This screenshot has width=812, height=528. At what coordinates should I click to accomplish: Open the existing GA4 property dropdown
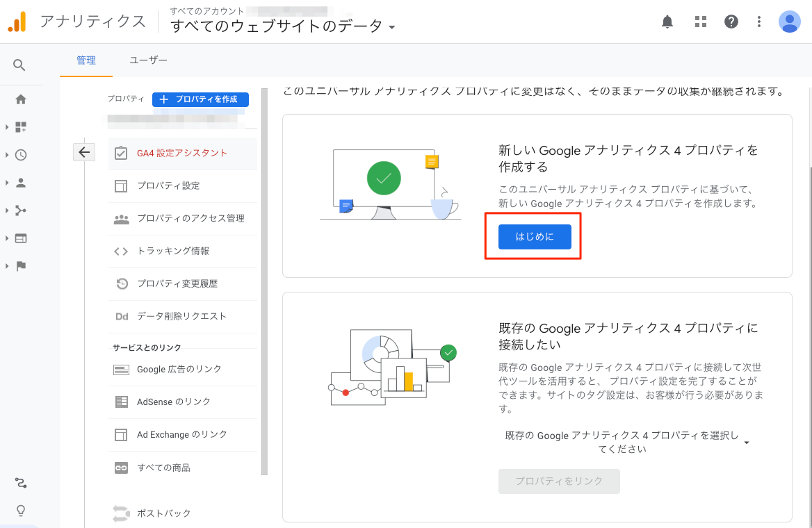(626, 442)
